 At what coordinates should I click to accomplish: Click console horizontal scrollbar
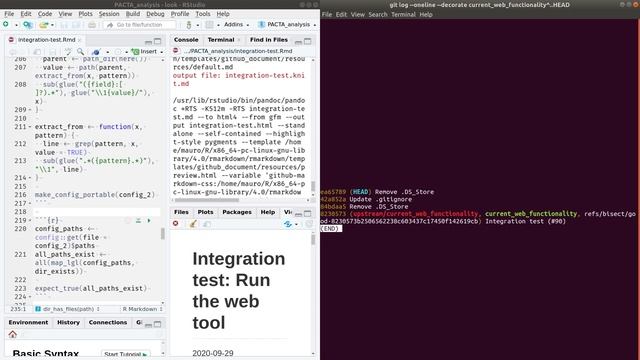pos(207,200)
